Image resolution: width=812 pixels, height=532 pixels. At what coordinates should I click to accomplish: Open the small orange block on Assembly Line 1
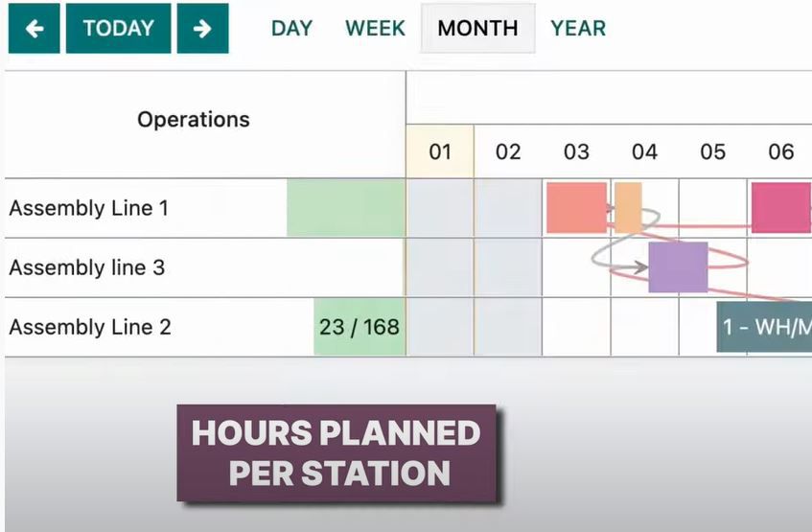[628, 205]
